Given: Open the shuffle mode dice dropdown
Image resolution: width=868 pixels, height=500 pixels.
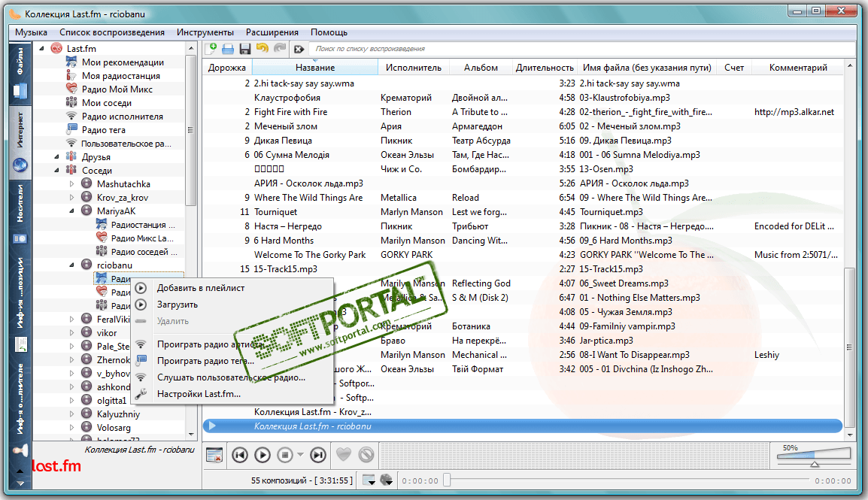Looking at the screenshot, I should [387, 480].
